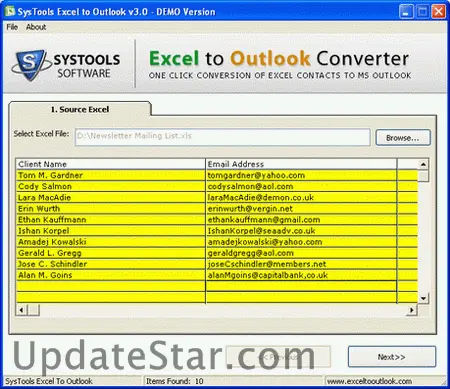Click the vertical scrollbar thumb

[x=423, y=176]
